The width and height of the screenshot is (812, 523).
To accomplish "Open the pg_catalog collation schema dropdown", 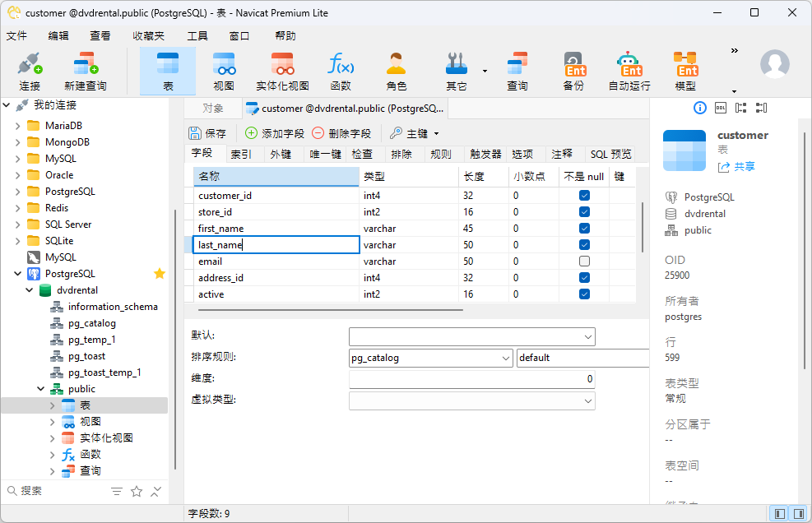I will coord(506,358).
